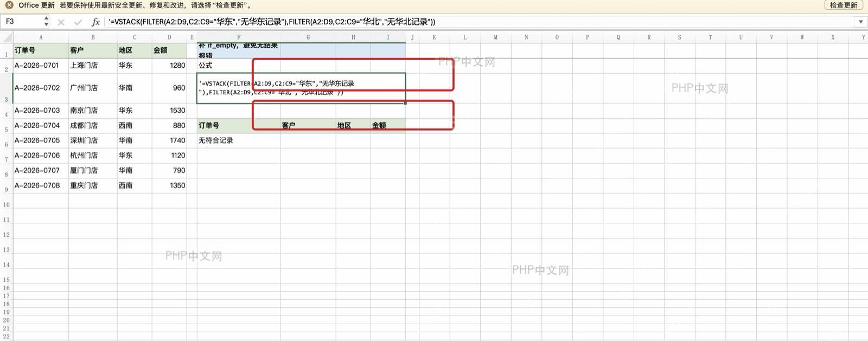Dismiss the Office update notification bar
The height and width of the screenshot is (341, 868).
pyautogui.click(x=9, y=5)
